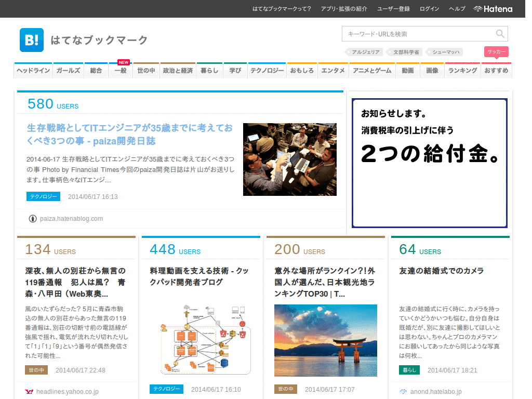Open はてなブックマークって? link
Viewport: 532px width, 399px height.
tap(282, 9)
